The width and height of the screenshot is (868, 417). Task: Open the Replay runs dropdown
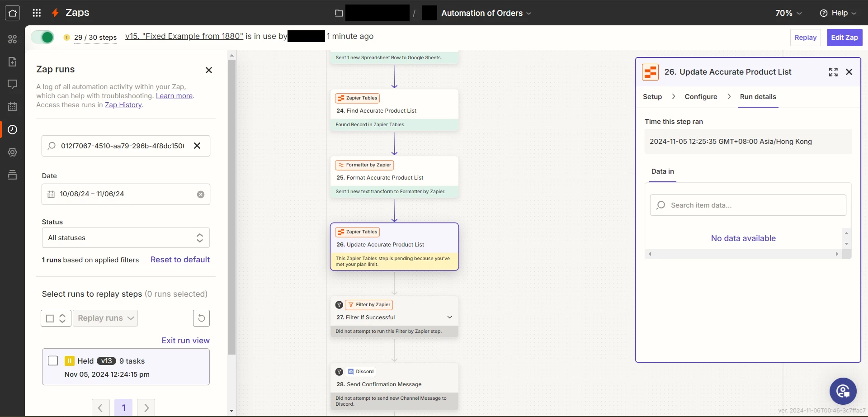click(x=105, y=318)
